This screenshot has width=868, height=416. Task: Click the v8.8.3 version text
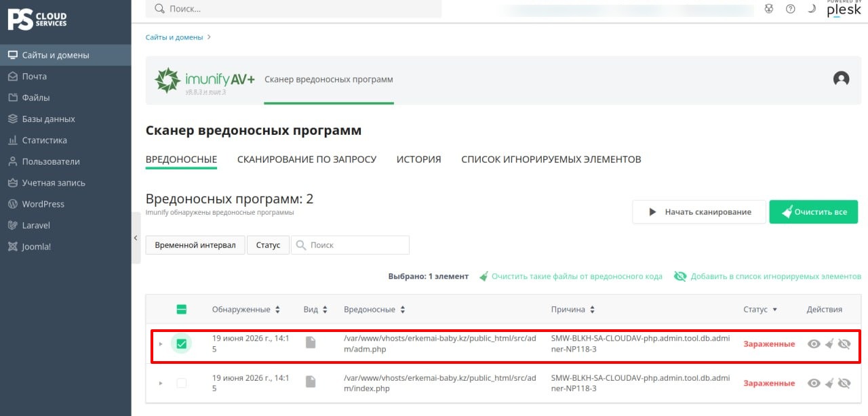point(206,91)
